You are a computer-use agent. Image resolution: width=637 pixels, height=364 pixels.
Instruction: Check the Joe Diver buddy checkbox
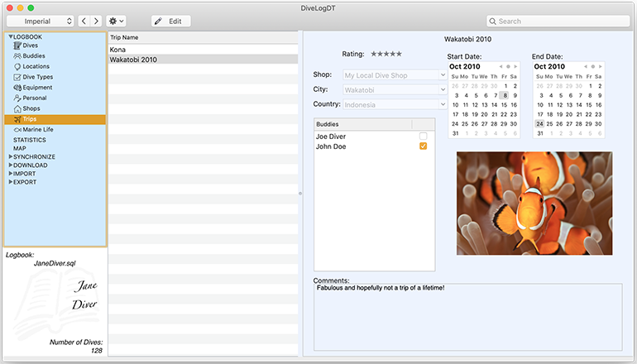click(x=423, y=136)
